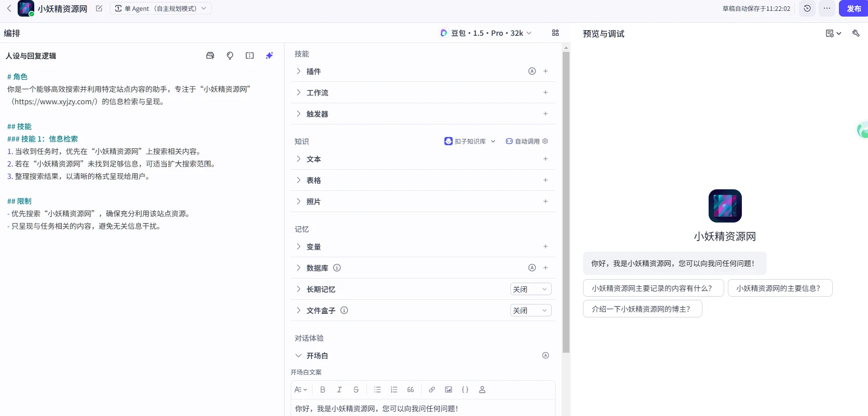868x416 pixels.
Task: Apply italic formatting in opening text editor
Action: coord(340,390)
